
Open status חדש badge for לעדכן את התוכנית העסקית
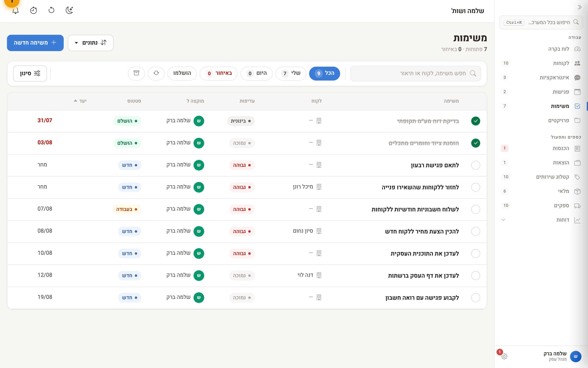[x=129, y=254]
